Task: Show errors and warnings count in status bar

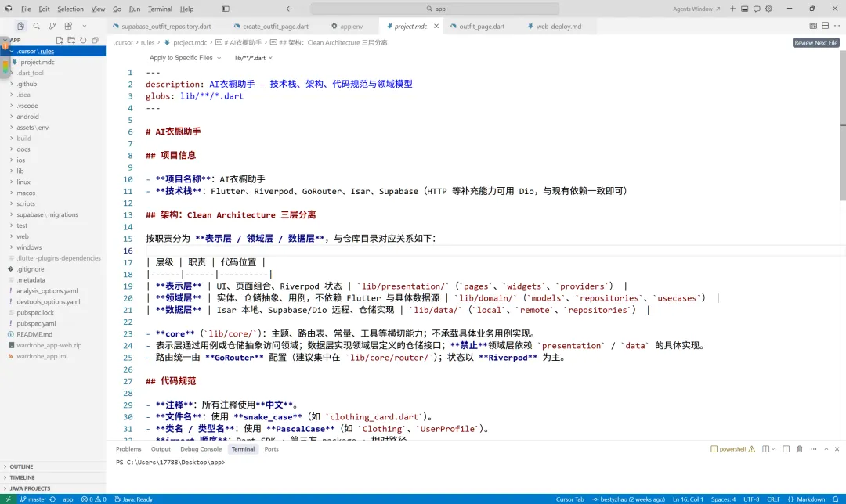Action: pyautogui.click(x=93, y=499)
